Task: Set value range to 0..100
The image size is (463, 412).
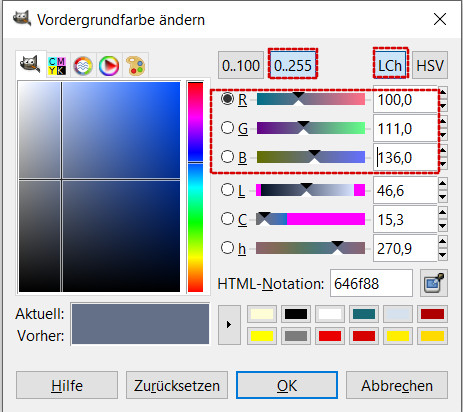Action: coord(241,65)
